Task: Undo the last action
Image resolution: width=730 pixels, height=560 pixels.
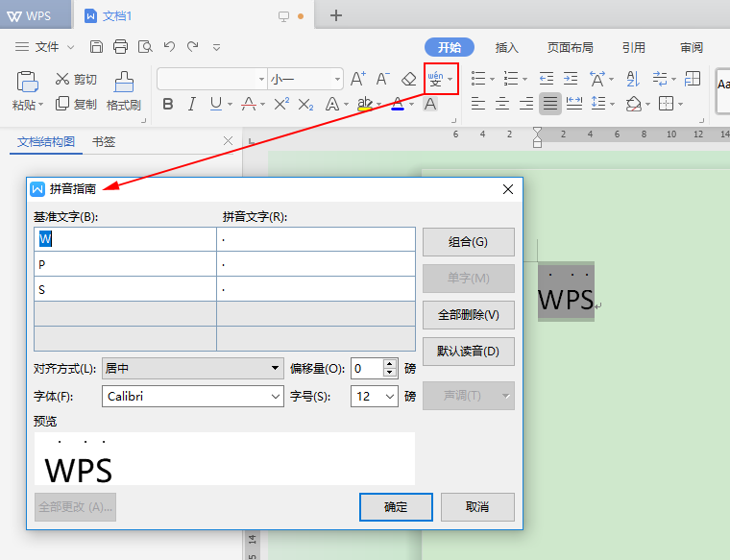Action: (x=169, y=46)
